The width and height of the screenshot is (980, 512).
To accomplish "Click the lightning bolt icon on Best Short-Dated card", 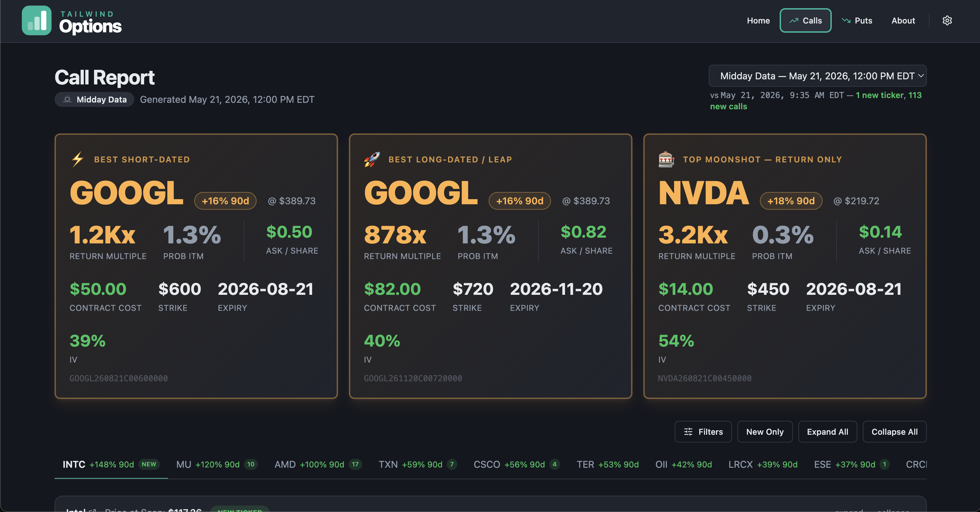I will [78, 159].
